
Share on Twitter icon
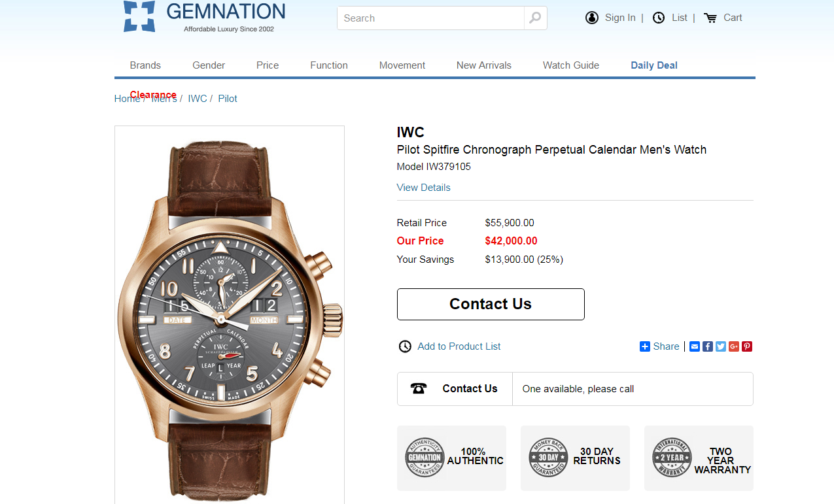721,346
